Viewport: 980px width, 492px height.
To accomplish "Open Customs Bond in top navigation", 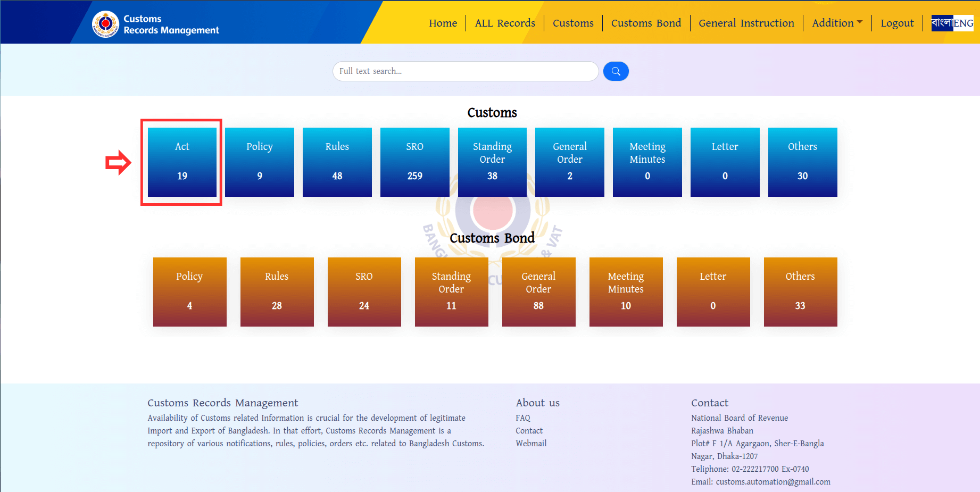I will click(x=646, y=23).
